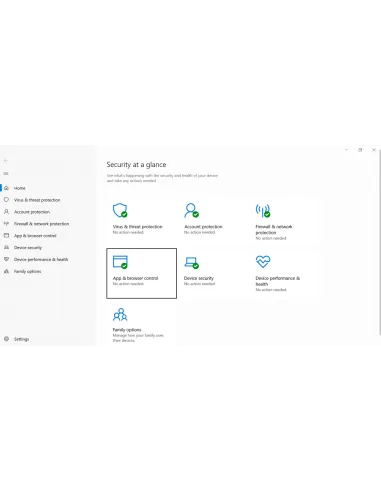Click the Device security tile title
Viewport: 381px width, 492px height.
pos(199,278)
